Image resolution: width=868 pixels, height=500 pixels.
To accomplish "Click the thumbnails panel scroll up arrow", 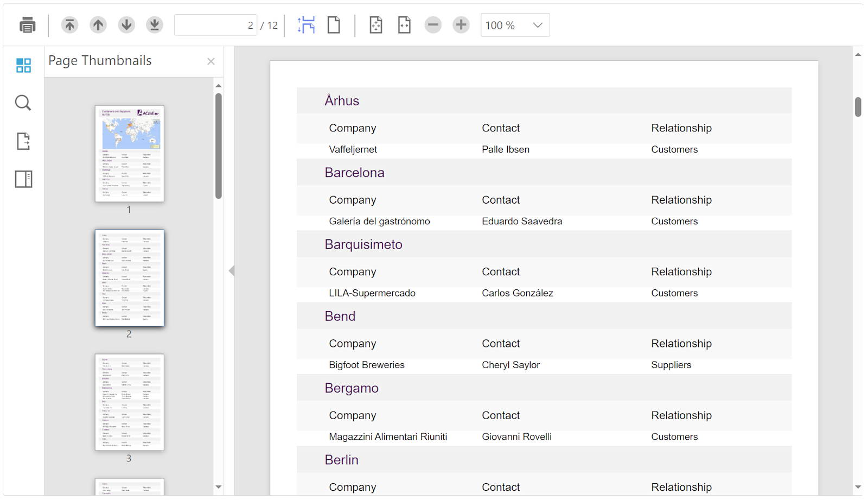I will point(219,85).
